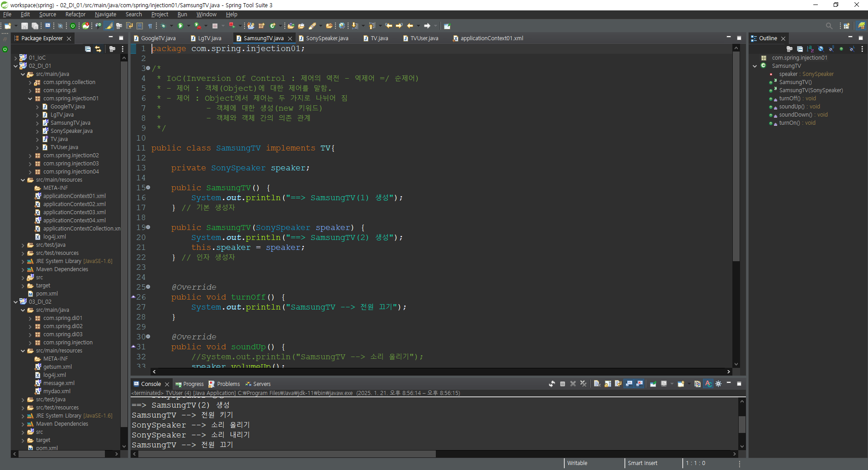The height and width of the screenshot is (470, 868).
Task: Open TVUser.java in Package Explorer
Action: point(64,147)
